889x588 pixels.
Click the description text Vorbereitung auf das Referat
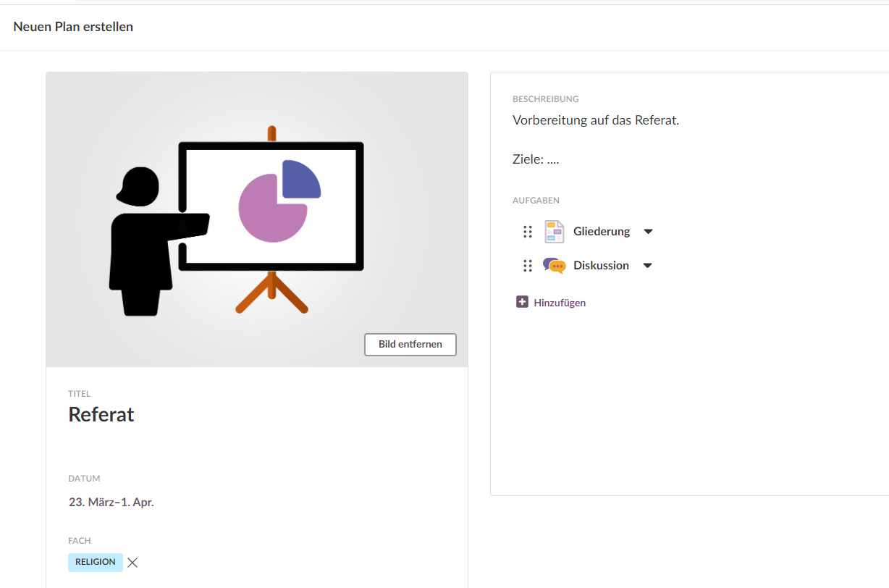click(x=595, y=120)
